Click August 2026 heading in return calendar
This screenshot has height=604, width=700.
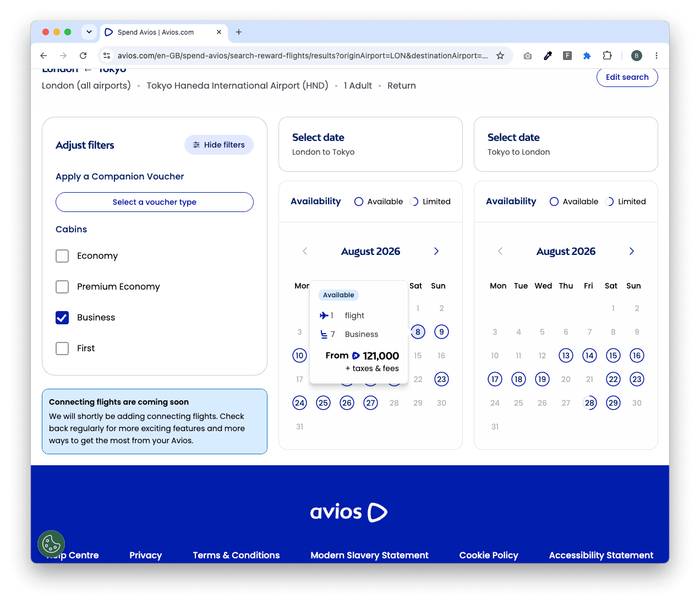[566, 251]
